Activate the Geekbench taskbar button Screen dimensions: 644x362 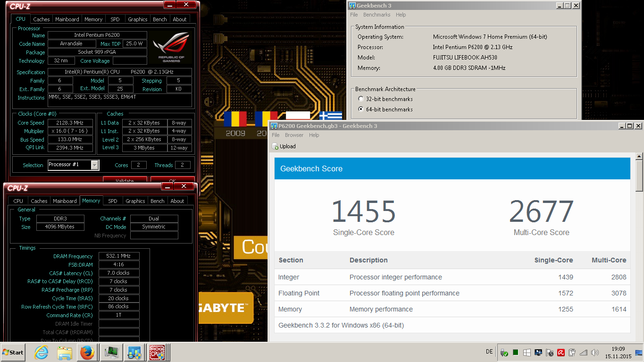(x=135, y=352)
